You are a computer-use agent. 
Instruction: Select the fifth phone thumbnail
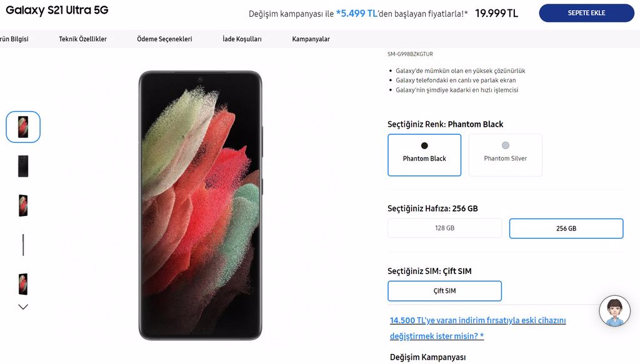[23, 284]
